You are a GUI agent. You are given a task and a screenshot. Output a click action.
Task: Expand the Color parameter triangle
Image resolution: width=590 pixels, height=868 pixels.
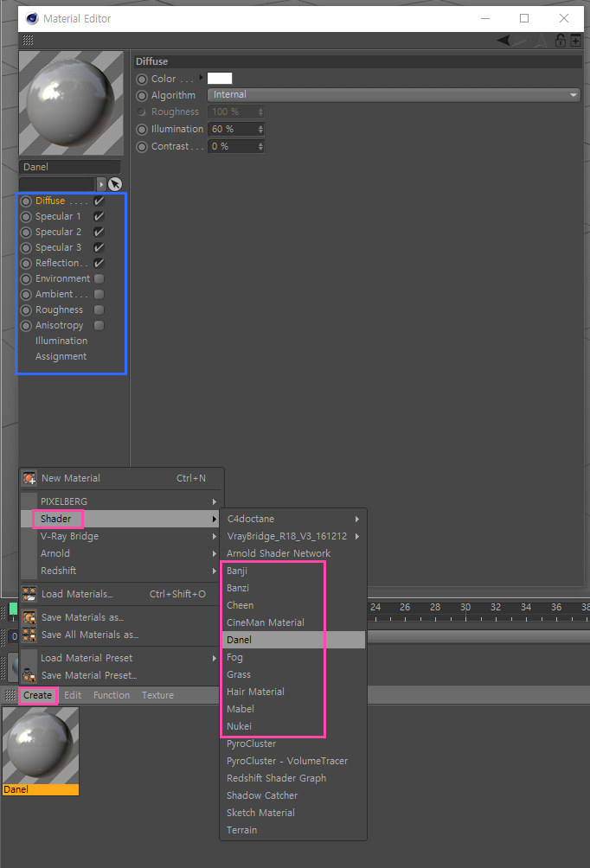coord(201,78)
